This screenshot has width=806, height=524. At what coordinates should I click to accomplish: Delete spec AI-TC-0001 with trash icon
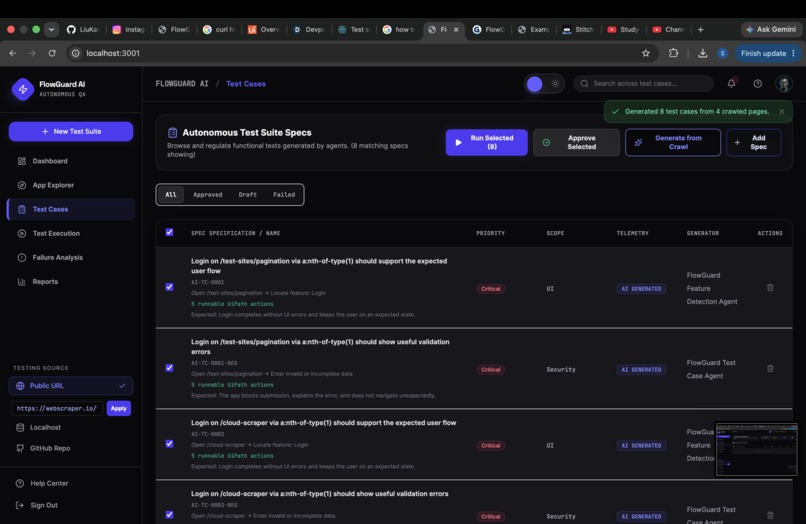770,288
